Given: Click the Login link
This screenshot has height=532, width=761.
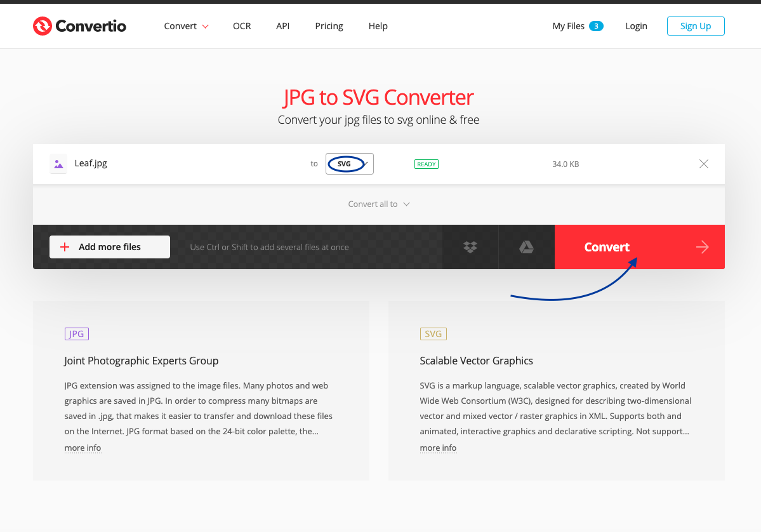Looking at the screenshot, I should 636,26.
